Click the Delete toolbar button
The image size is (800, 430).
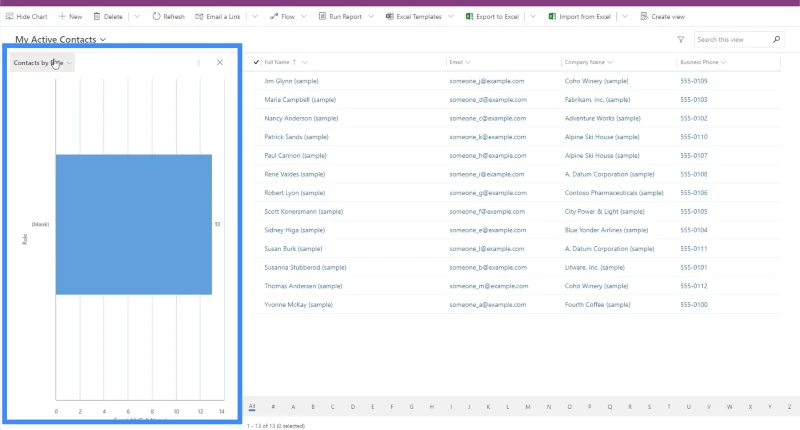(108, 16)
